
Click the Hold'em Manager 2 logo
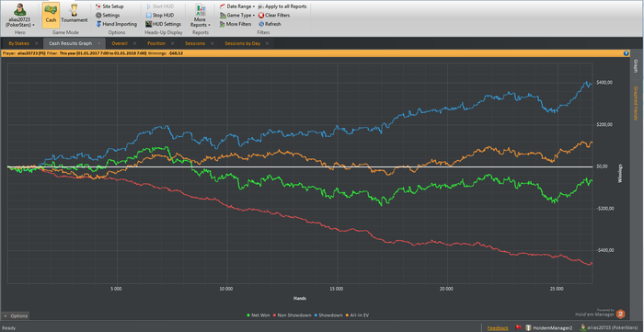pos(600,314)
